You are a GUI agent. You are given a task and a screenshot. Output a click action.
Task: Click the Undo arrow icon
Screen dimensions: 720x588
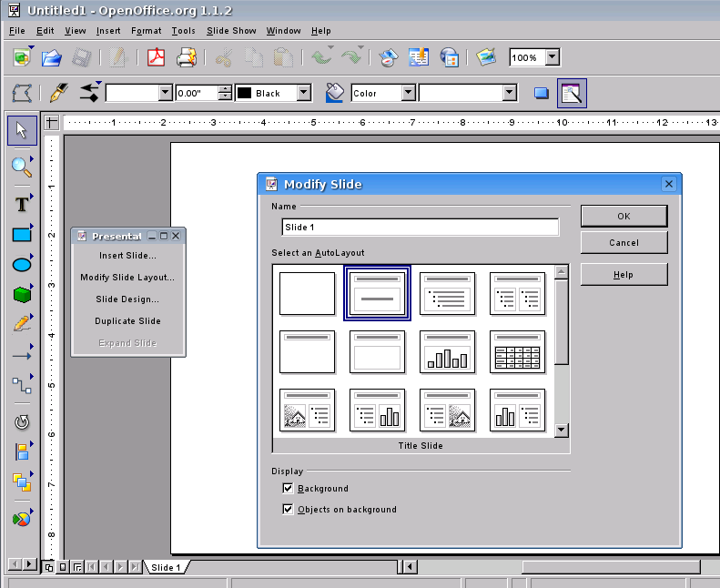[x=321, y=57]
